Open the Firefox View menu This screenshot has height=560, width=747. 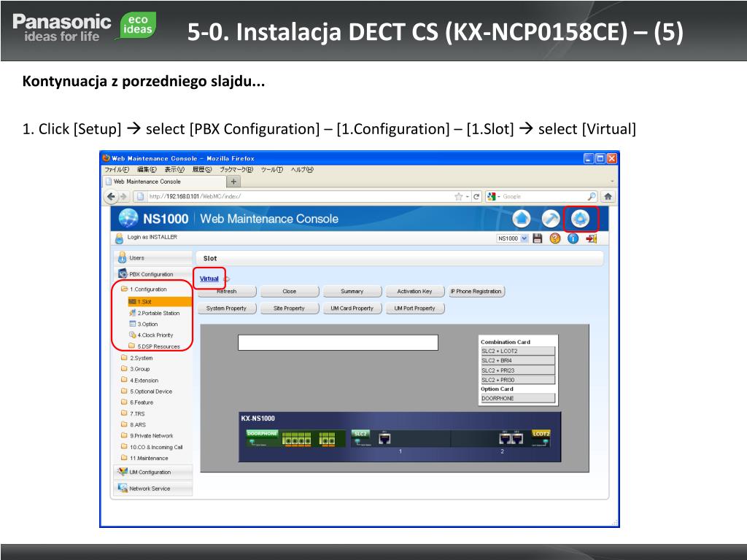click(x=174, y=169)
